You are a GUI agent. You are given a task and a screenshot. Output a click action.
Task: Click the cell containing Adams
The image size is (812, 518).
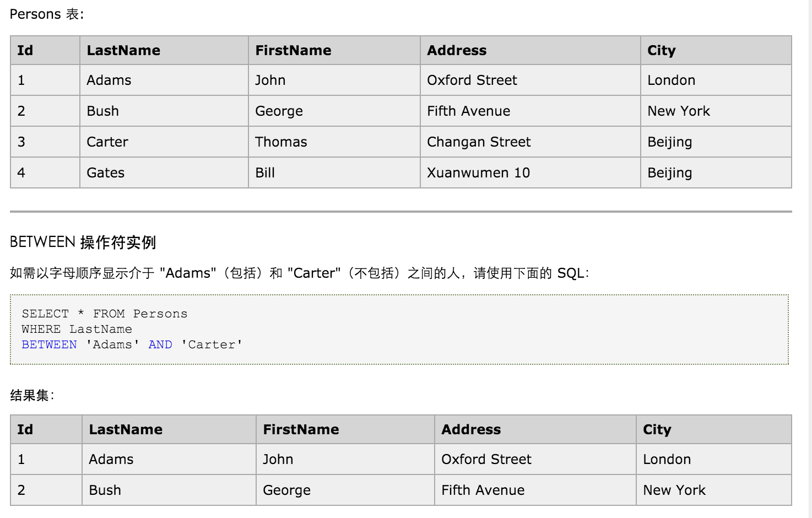(x=109, y=80)
